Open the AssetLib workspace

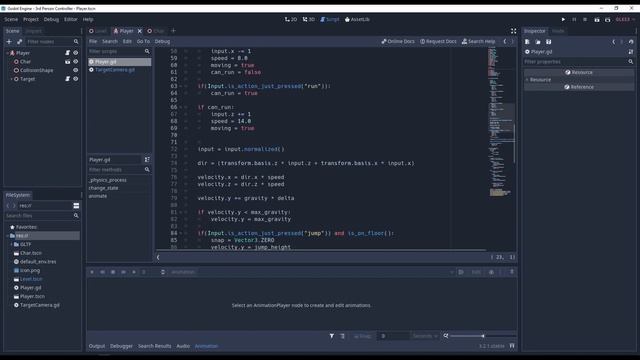coord(357,19)
